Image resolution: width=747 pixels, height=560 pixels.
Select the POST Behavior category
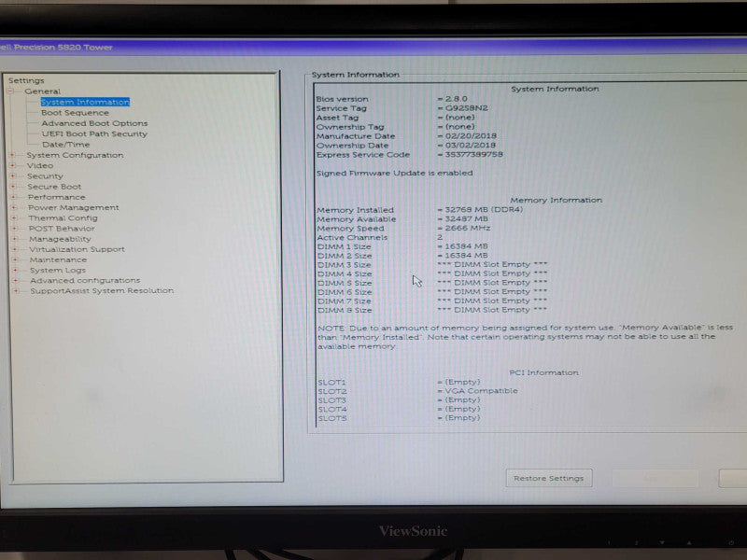[x=62, y=228]
